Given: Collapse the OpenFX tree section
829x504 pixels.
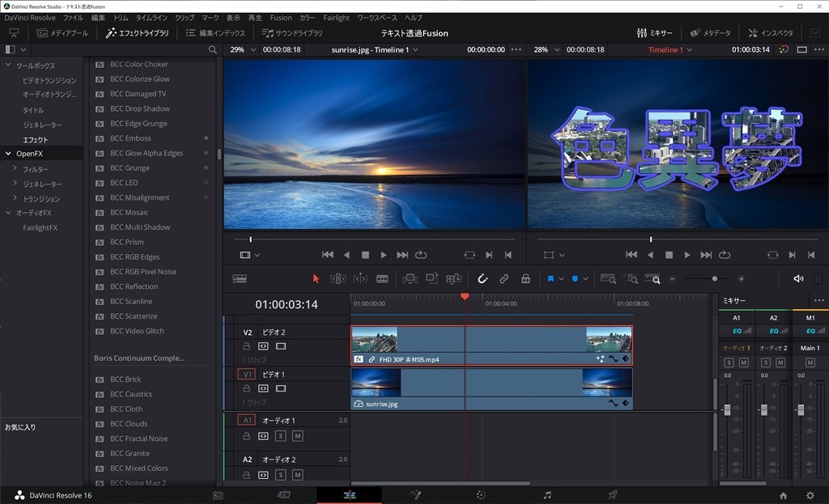Looking at the screenshot, I should coord(8,154).
